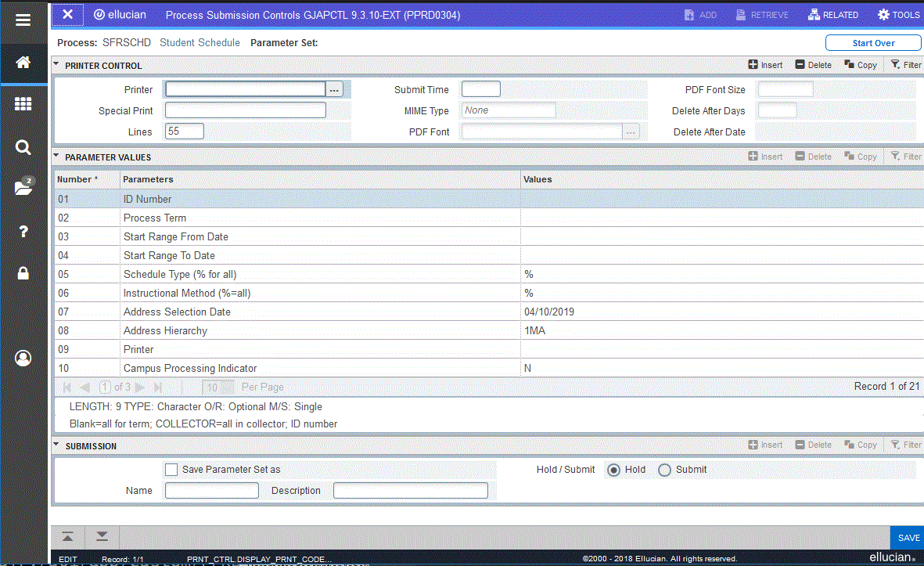Viewport: 924px width, 566px height.
Task: Open the Printer lookup ellipsis button
Action: [x=334, y=89]
